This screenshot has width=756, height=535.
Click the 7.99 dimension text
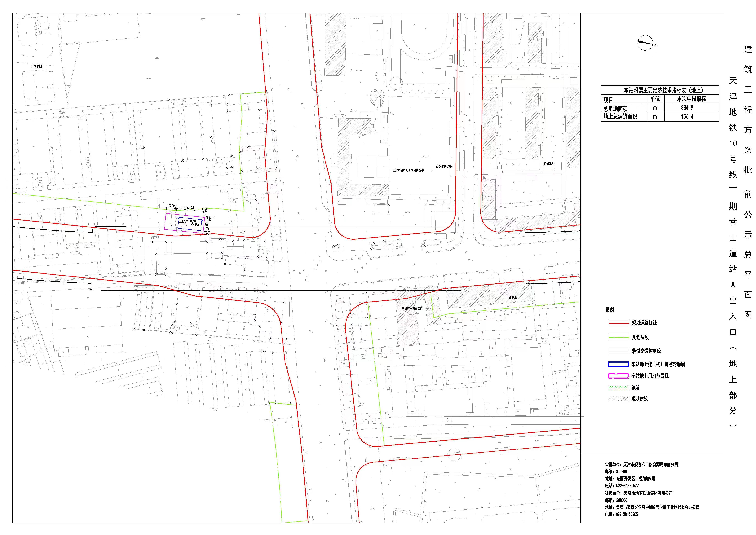(x=172, y=206)
